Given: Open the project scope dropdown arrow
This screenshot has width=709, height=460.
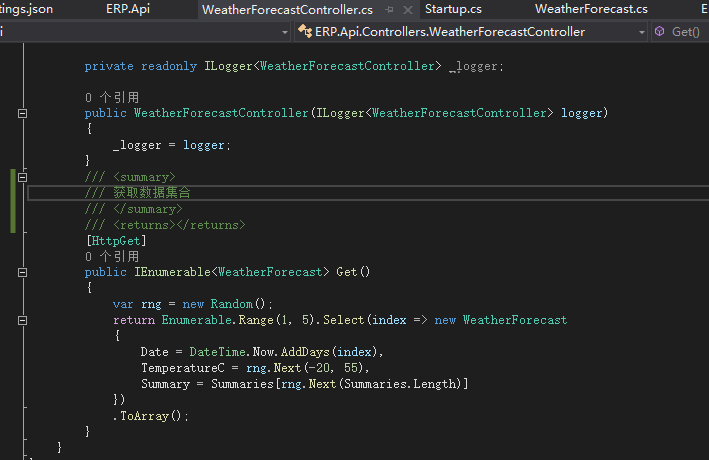Looking at the screenshot, I should (284, 32).
